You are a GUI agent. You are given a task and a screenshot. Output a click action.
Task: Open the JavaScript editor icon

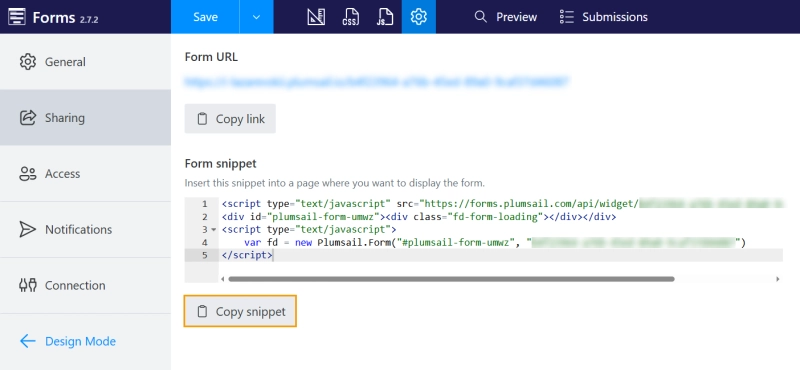point(384,17)
